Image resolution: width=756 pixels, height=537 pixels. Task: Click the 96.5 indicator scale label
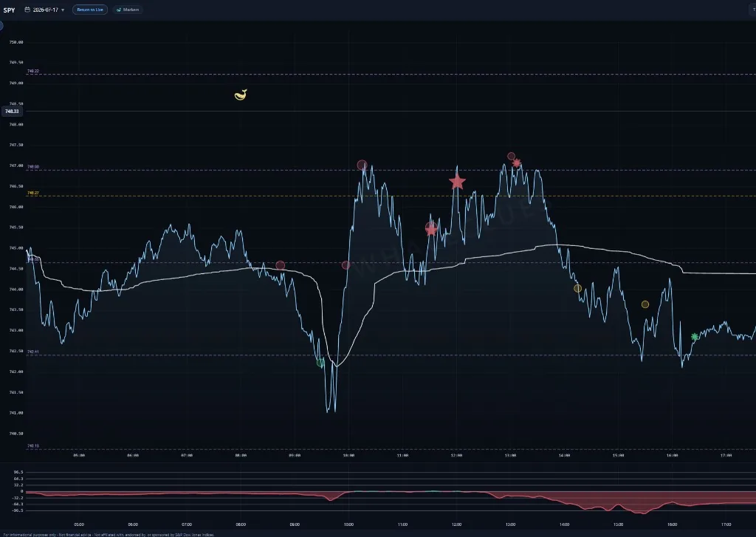point(18,472)
